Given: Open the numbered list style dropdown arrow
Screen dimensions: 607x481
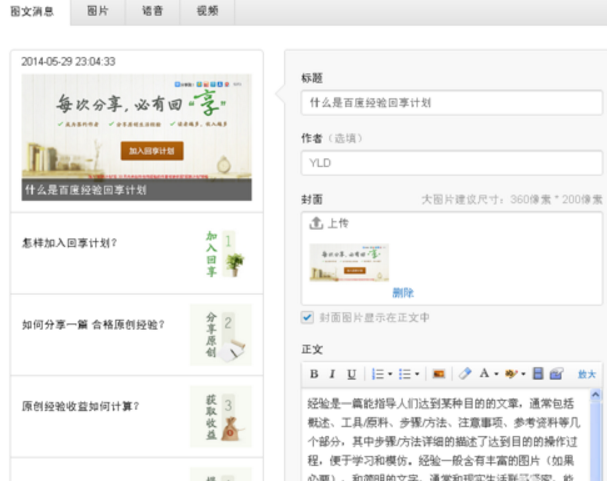Looking at the screenshot, I should [390, 374].
